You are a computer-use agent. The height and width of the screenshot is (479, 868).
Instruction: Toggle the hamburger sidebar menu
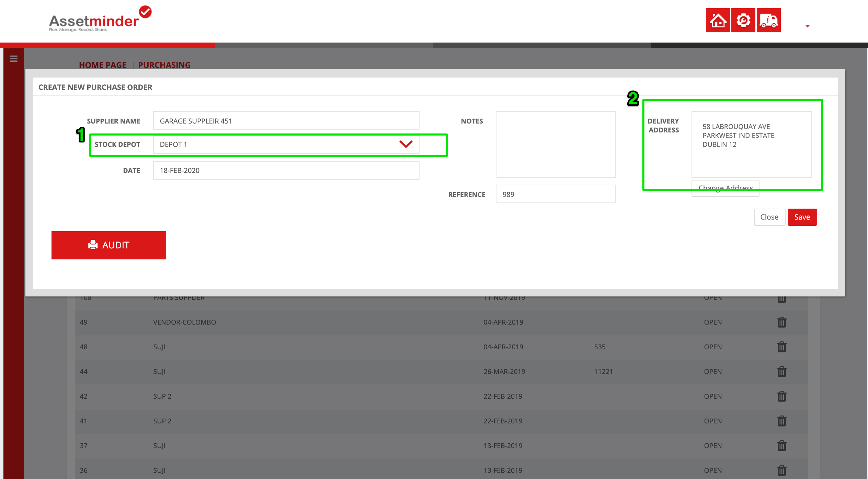(14, 59)
